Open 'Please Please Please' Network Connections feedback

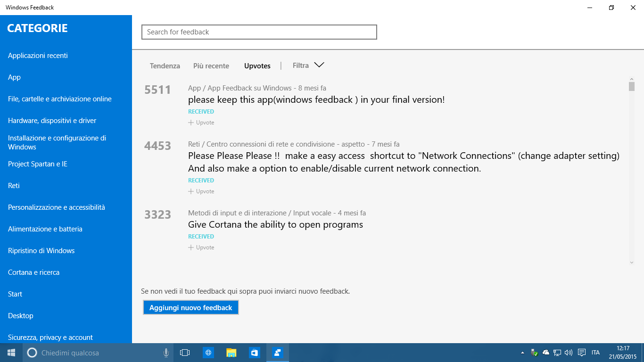[x=404, y=162]
